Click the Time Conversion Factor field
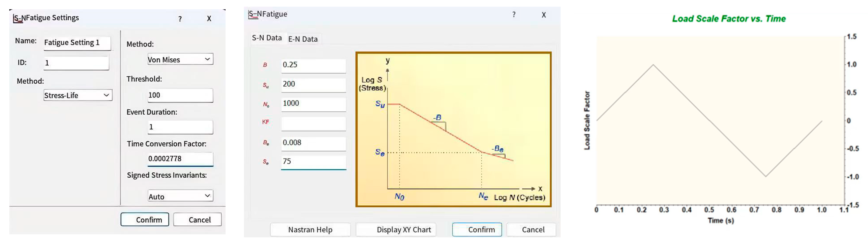Image resolution: width=868 pixels, height=248 pixels. (180, 159)
